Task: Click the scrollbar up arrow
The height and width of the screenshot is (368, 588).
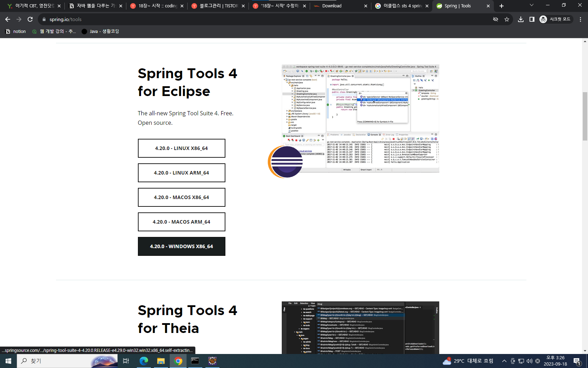Action: pyautogui.click(x=585, y=41)
